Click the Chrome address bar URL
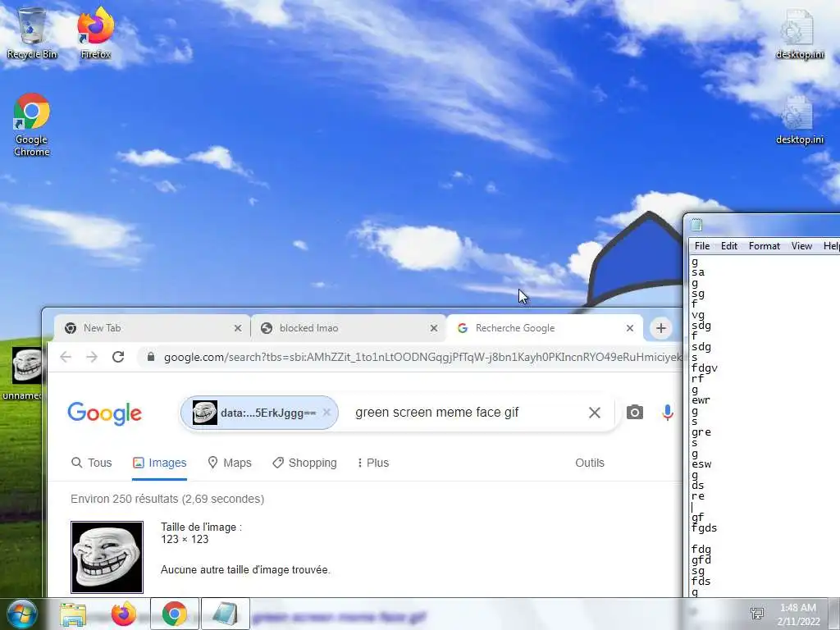The height and width of the screenshot is (630, 840). click(x=423, y=357)
